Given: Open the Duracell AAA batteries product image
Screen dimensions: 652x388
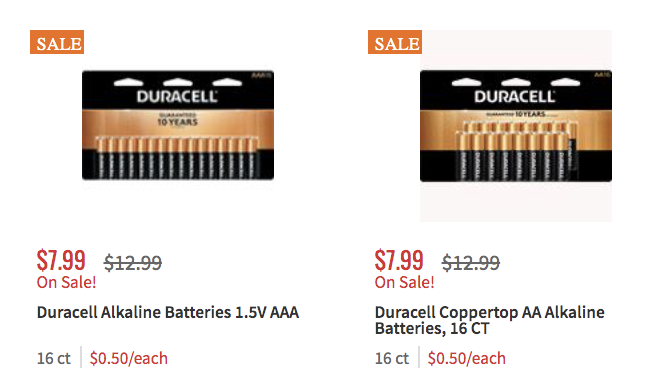Looking at the screenshot, I should [x=178, y=125].
